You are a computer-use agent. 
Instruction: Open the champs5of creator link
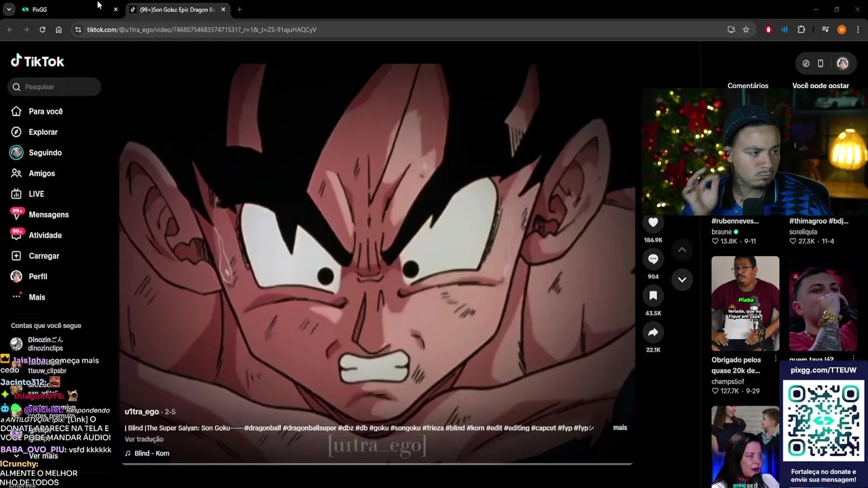tap(728, 382)
